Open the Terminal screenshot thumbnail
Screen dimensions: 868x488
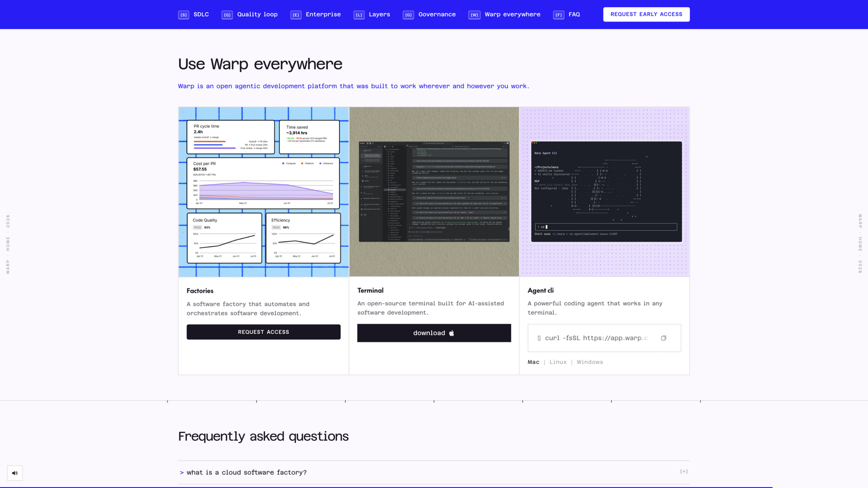click(434, 192)
